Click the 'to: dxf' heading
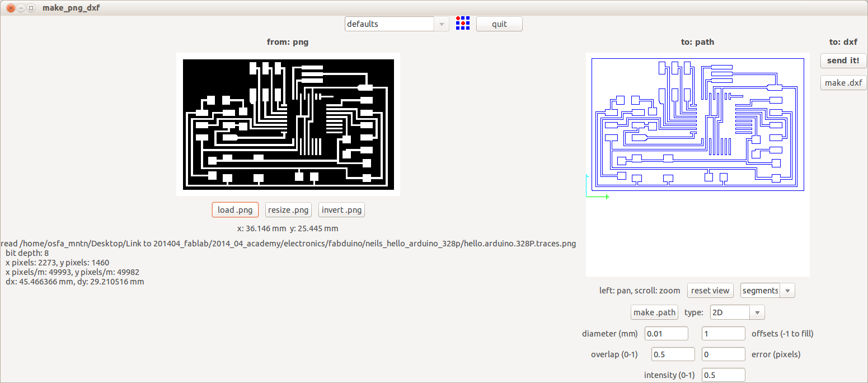 [843, 42]
